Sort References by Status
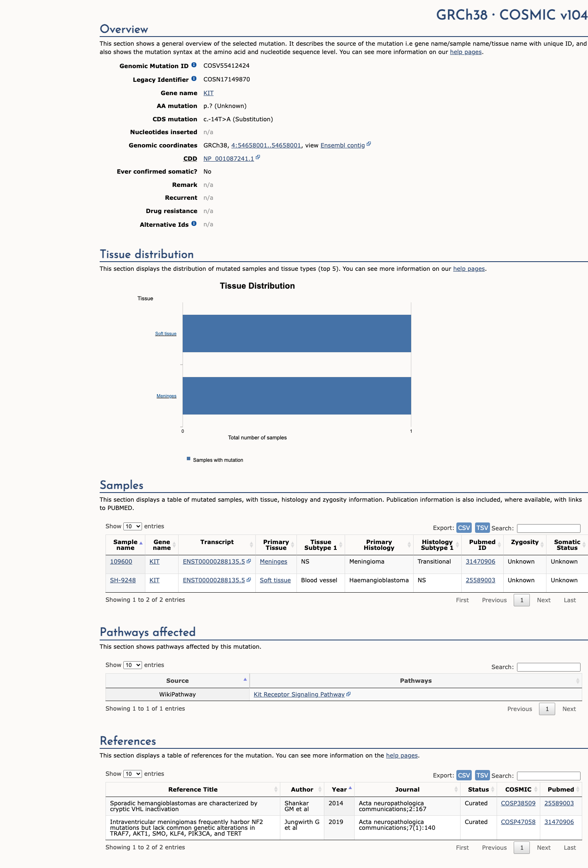Viewport: 588px width, 868px height. click(x=478, y=790)
